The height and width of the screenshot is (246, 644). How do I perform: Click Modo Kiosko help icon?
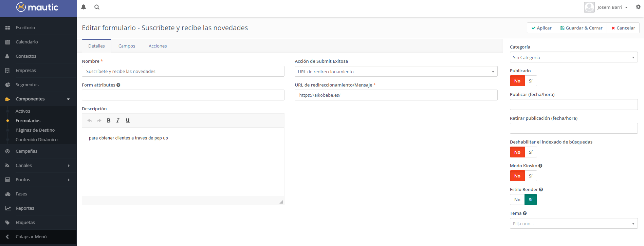coord(540,166)
